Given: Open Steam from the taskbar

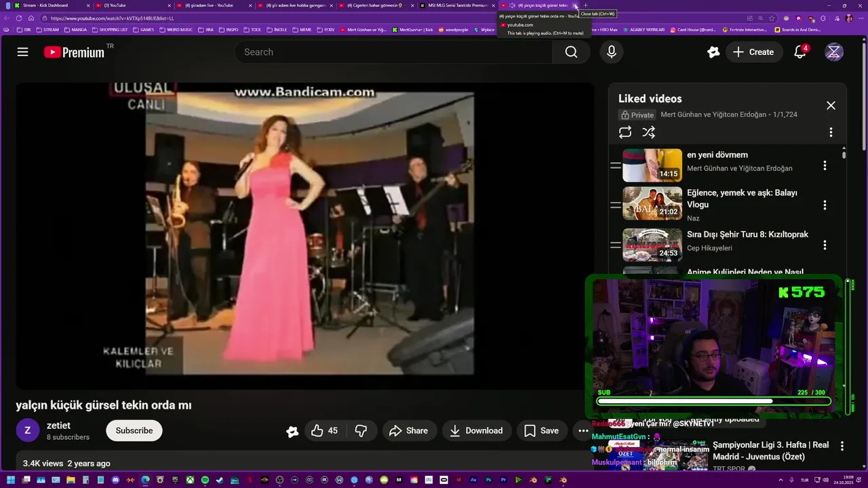Looking at the screenshot, I should [220, 480].
